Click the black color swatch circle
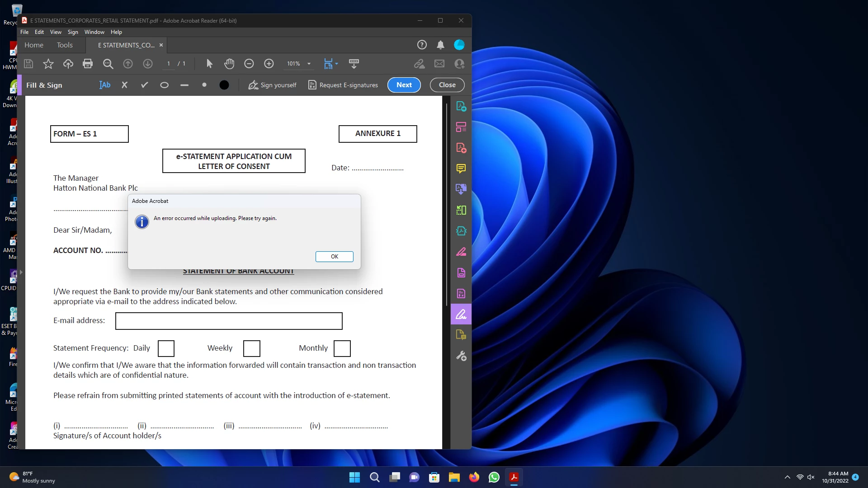Screen dimensions: 868x488 pos(224,85)
